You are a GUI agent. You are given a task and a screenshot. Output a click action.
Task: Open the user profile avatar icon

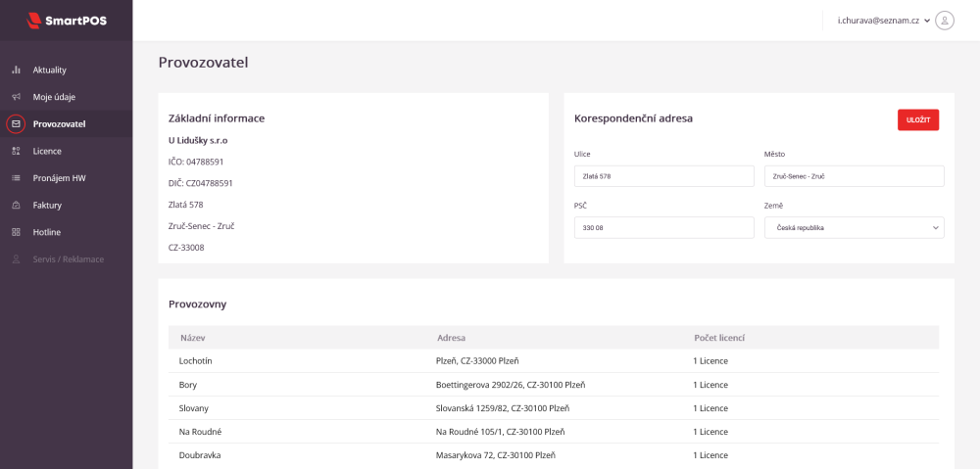(945, 20)
